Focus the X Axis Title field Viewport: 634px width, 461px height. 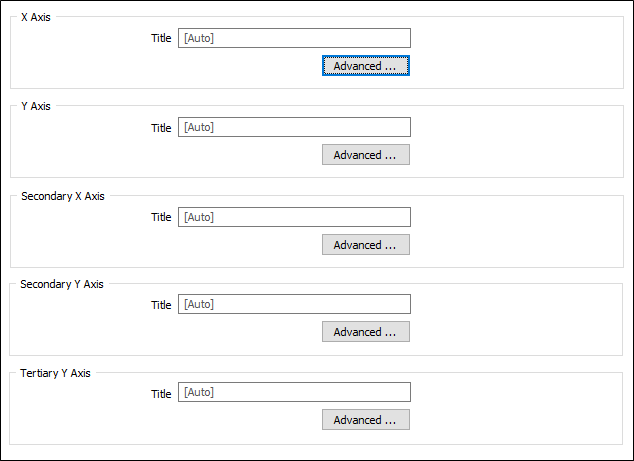pos(294,38)
